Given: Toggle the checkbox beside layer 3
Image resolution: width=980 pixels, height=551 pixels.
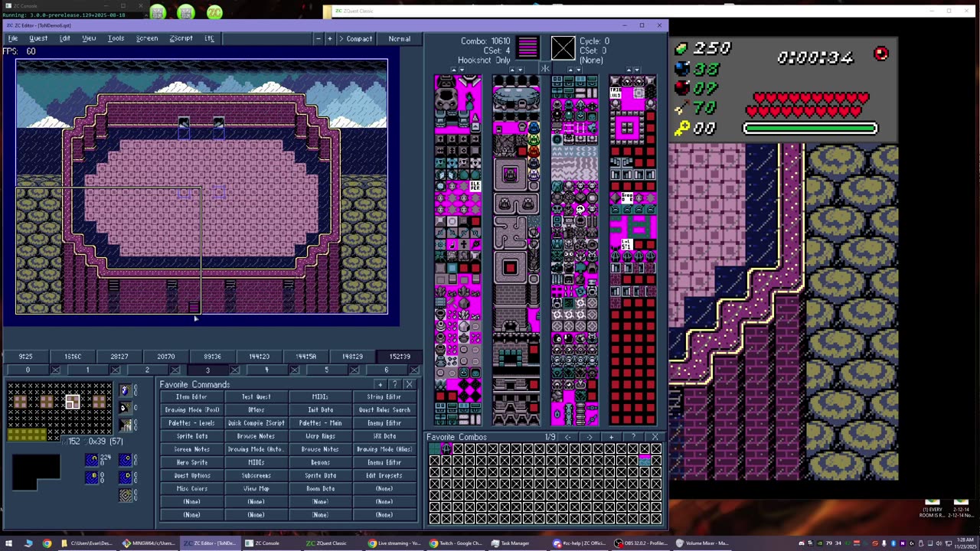Looking at the screenshot, I should coord(234,370).
